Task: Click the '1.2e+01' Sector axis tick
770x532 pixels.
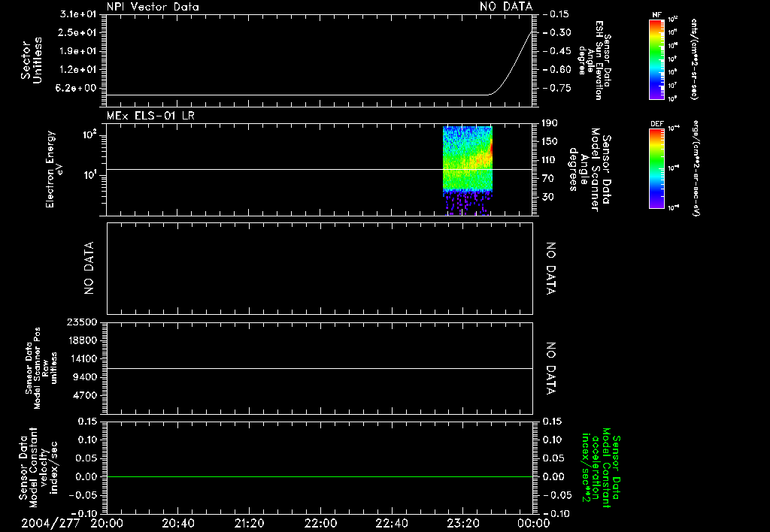Action: pos(78,70)
